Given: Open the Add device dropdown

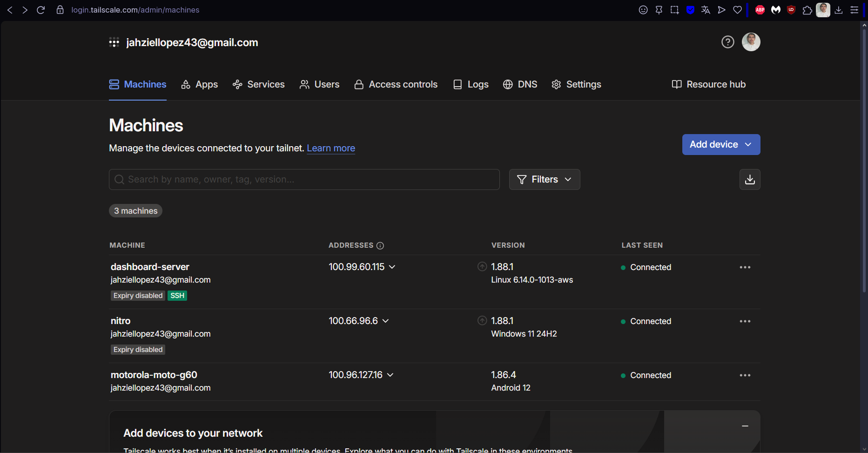Looking at the screenshot, I should pos(721,144).
